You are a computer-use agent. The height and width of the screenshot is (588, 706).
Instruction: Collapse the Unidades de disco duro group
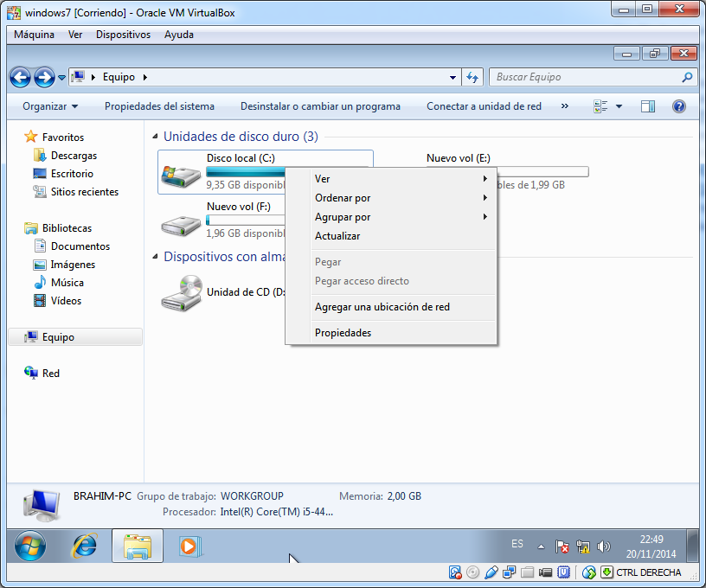point(156,137)
